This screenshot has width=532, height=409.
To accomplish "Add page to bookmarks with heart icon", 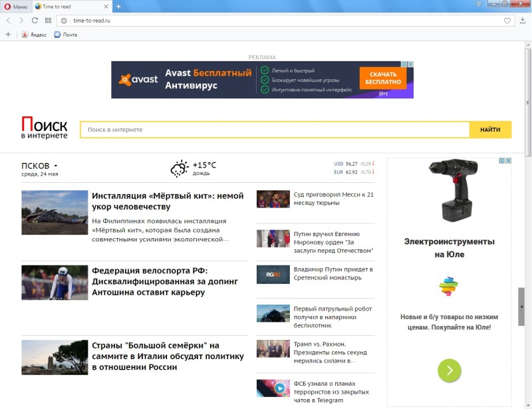I will (x=507, y=21).
